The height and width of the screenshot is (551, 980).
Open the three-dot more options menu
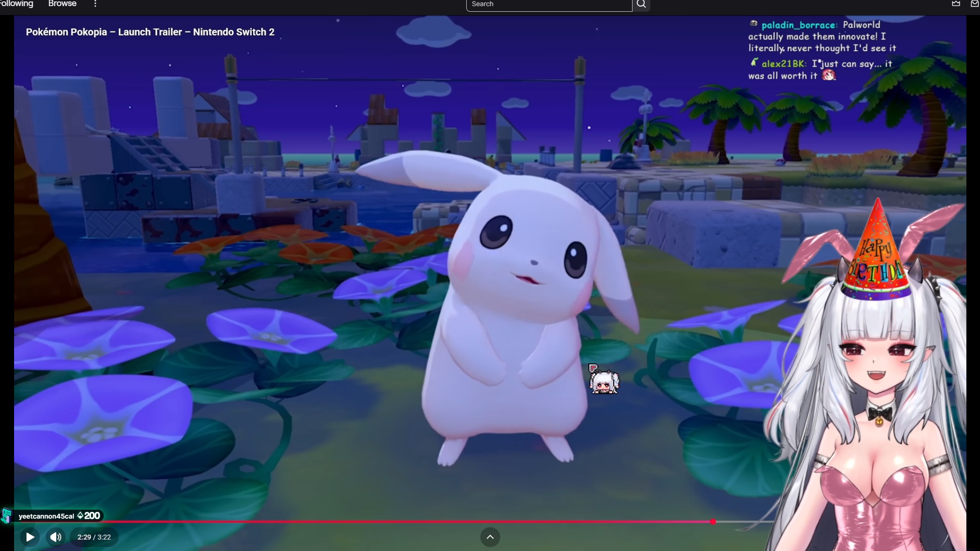(95, 4)
